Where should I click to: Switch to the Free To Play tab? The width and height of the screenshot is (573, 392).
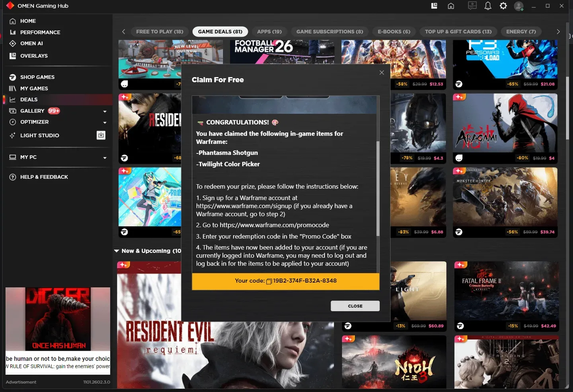pyautogui.click(x=160, y=32)
